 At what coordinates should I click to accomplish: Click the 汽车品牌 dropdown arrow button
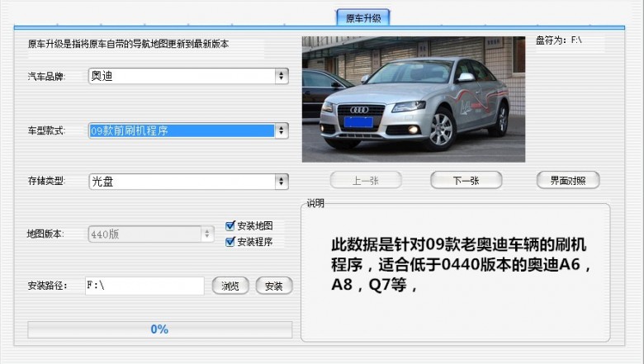[282, 76]
